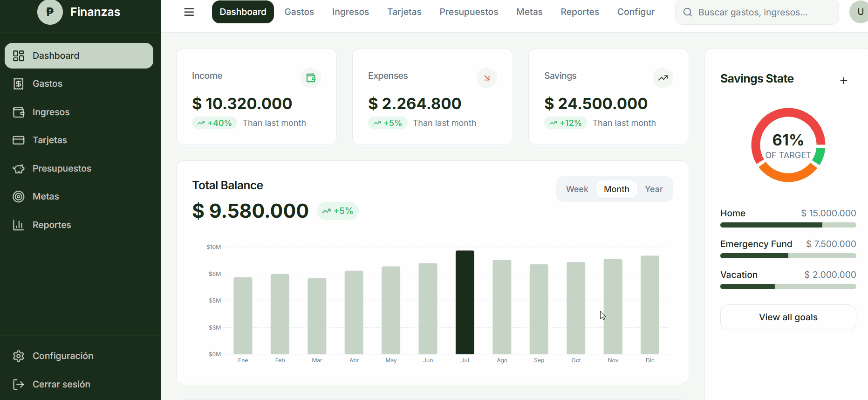
Task: Open Tarjetas label in the sidebar
Action: [x=50, y=140]
